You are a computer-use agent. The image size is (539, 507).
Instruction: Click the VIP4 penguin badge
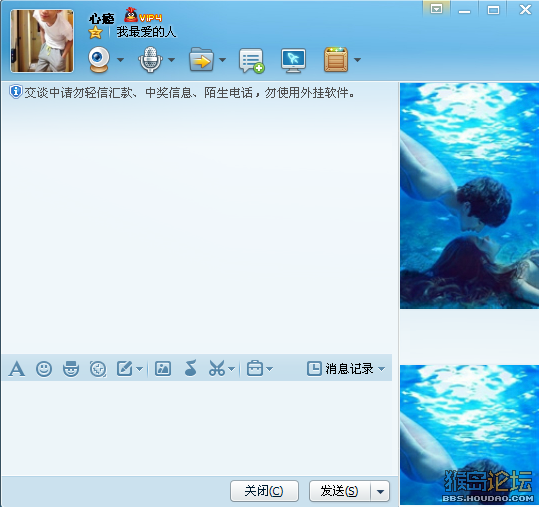pos(143,15)
